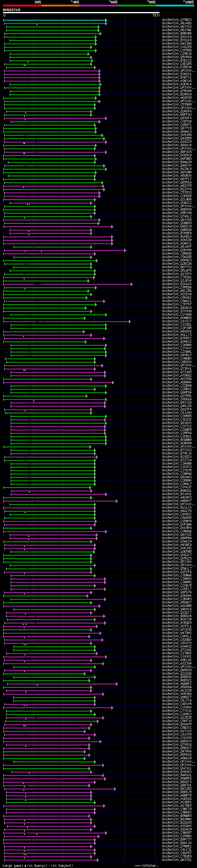Select hit UniRef100_A4S3H6
The width and height of the screenshot is (197, 868).
pyautogui.click(x=177, y=43)
